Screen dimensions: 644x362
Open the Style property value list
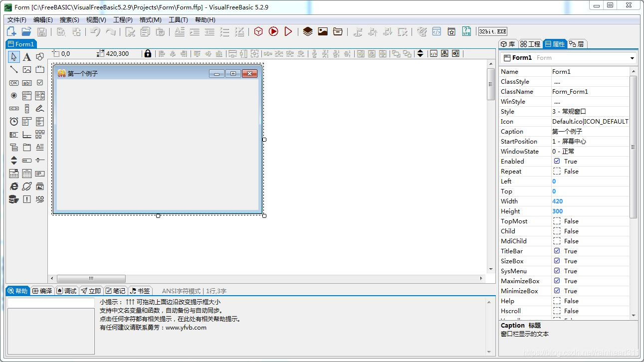click(x=590, y=111)
